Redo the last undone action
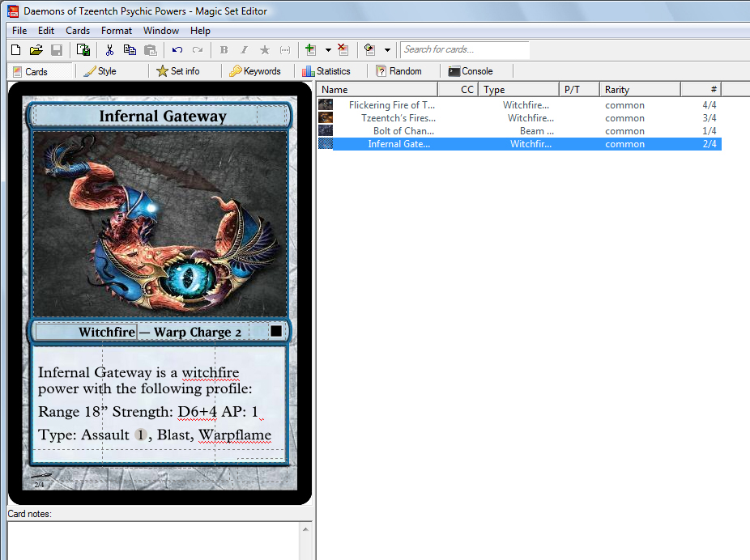This screenshot has width=750, height=560. click(198, 49)
